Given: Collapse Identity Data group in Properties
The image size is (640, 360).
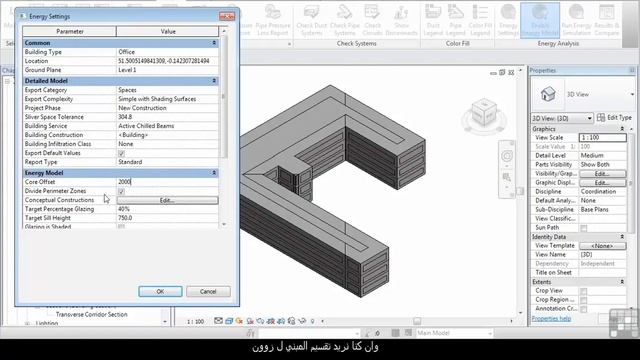Looking at the screenshot, I should pos(622,237).
